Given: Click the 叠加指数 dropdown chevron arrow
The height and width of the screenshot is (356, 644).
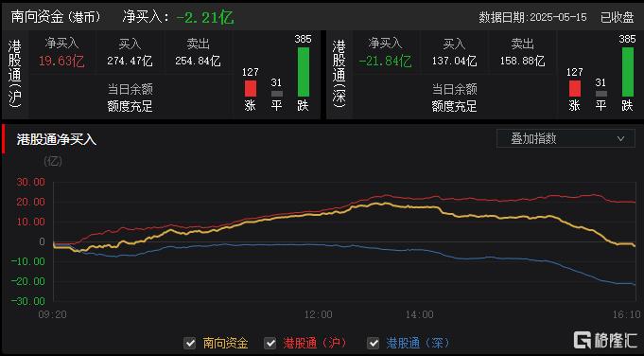Looking at the screenshot, I should coord(620,139).
